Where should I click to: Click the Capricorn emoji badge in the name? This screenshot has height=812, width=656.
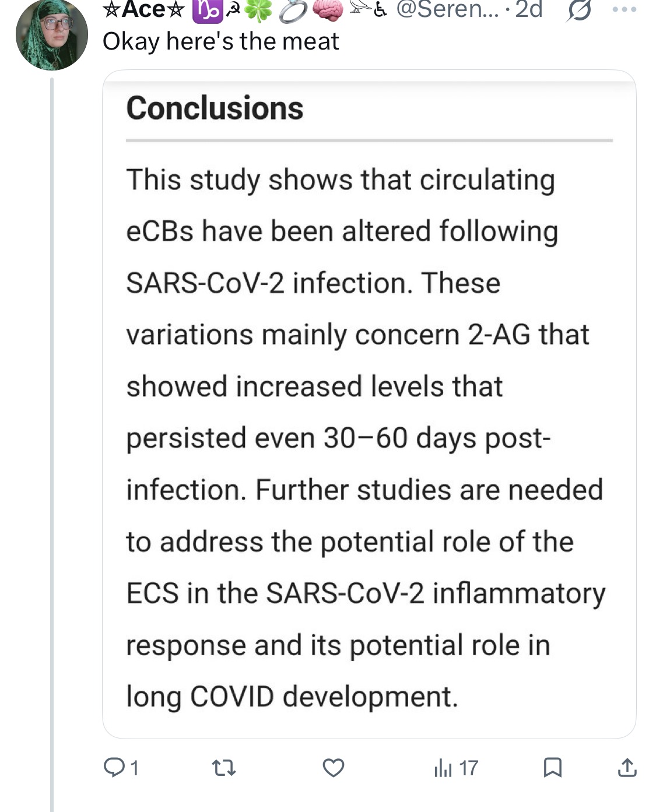[208, 11]
